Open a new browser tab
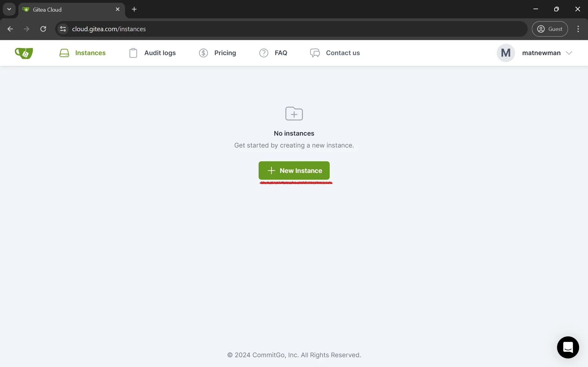The image size is (588, 367). click(134, 9)
